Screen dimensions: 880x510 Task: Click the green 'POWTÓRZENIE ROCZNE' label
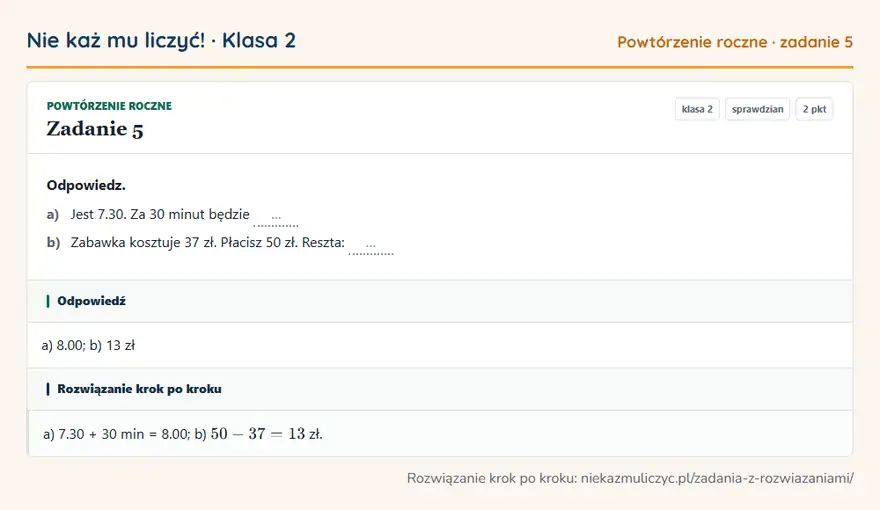[109, 106]
